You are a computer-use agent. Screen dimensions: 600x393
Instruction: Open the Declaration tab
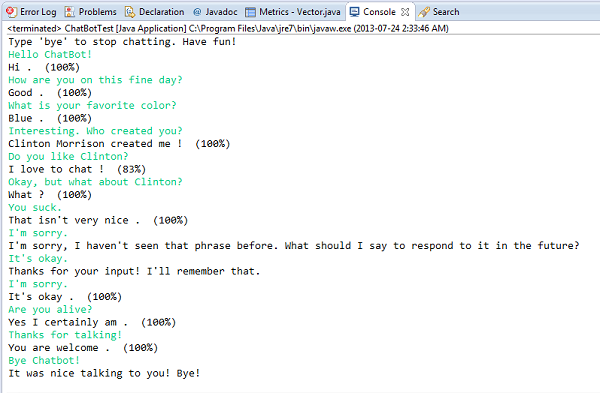point(155,12)
